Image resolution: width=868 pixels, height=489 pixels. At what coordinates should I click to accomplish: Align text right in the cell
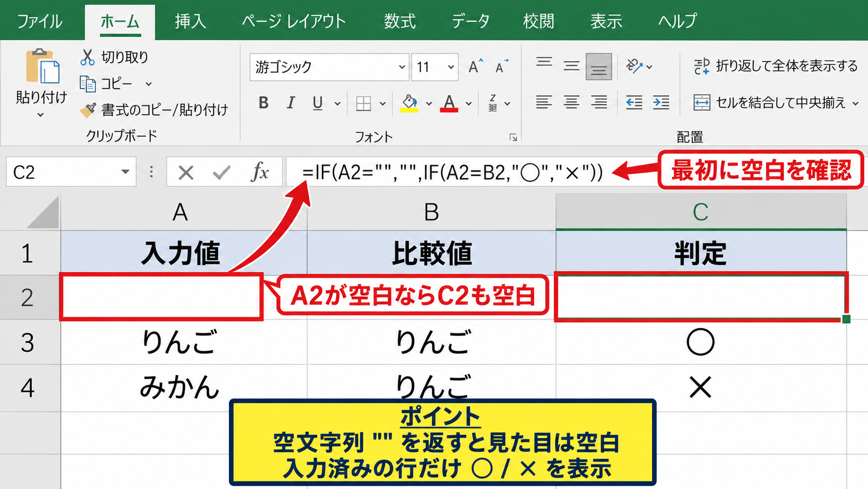tap(599, 102)
